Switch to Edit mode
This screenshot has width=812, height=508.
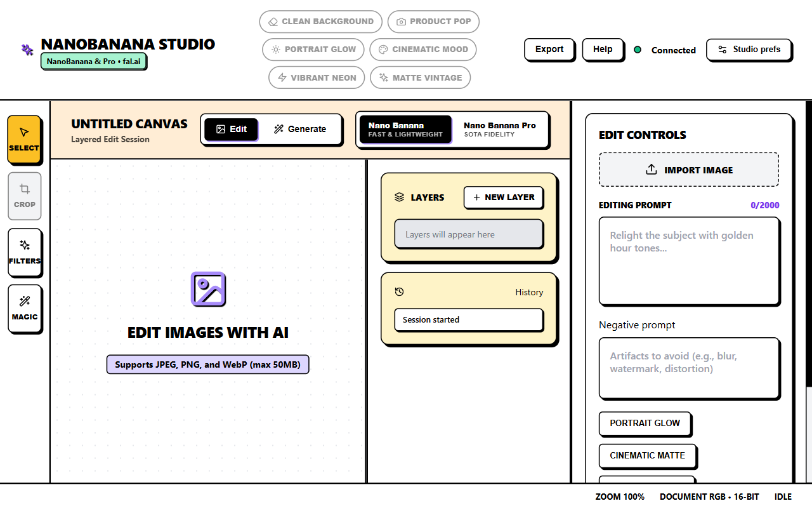click(x=231, y=129)
